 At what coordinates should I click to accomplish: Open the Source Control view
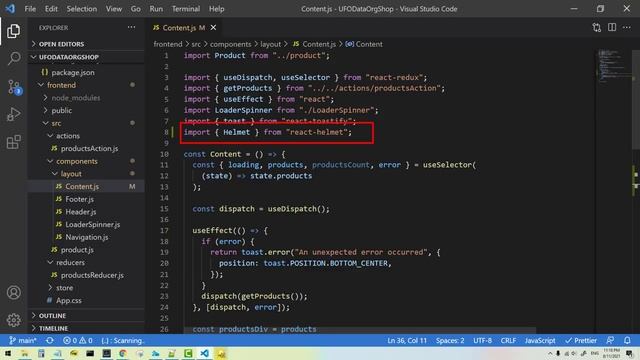click(x=13, y=87)
